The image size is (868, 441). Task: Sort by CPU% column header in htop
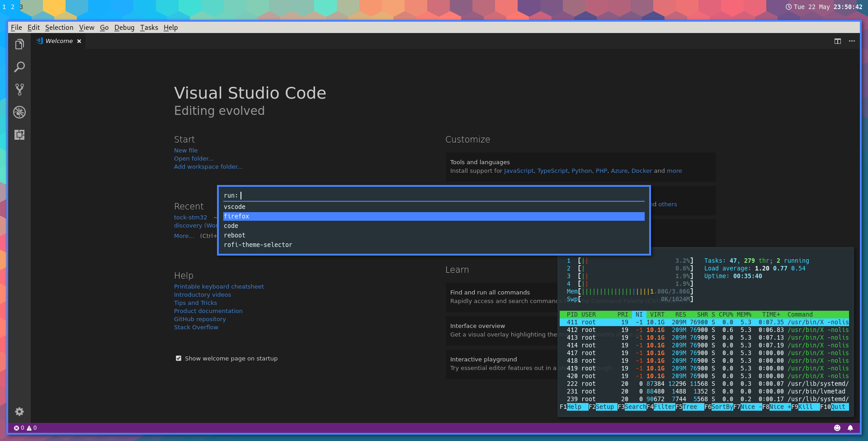(x=726, y=315)
